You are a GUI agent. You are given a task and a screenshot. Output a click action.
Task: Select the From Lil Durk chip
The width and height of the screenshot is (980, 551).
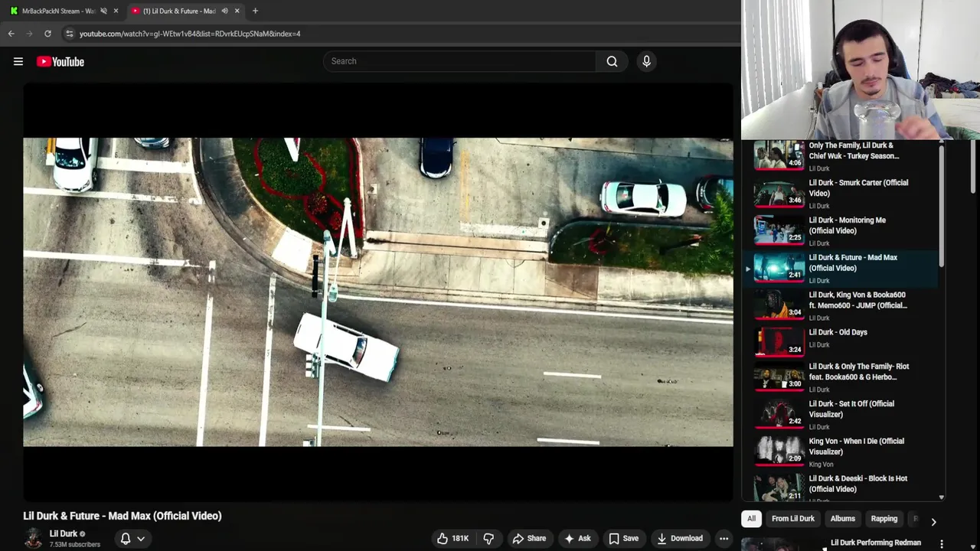[x=792, y=518]
